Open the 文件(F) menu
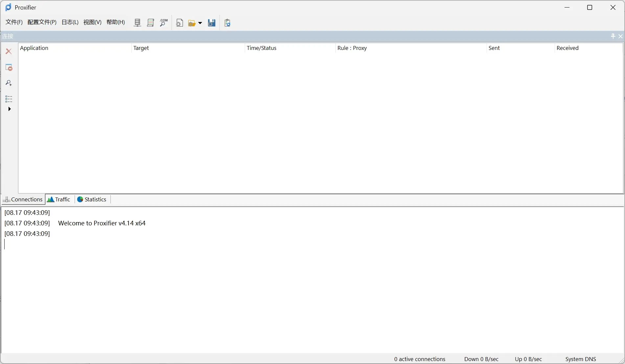Viewport: 625px width, 364px height. pyautogui.click(x=14, y=22)
